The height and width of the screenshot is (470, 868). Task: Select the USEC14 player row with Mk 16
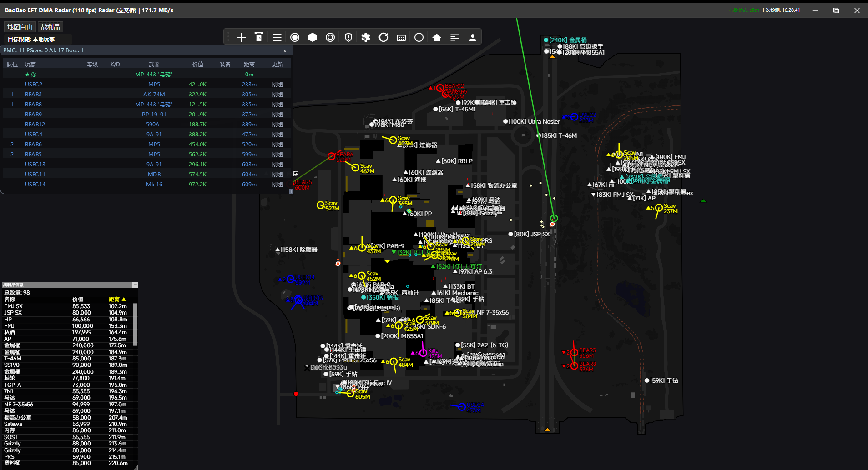(x=146, y=185)
